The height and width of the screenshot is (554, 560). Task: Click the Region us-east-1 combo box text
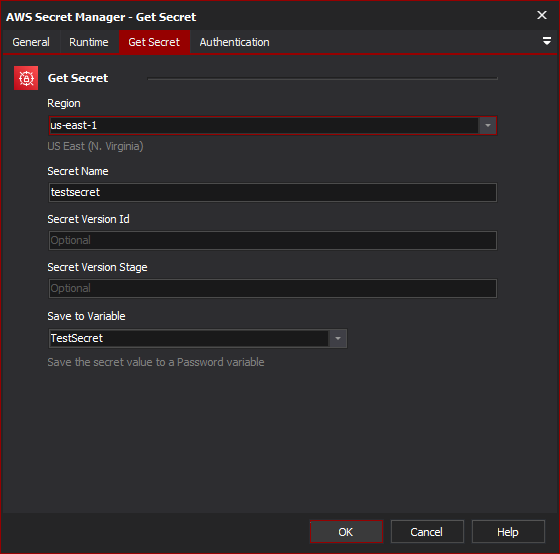(x=264, y=126)
